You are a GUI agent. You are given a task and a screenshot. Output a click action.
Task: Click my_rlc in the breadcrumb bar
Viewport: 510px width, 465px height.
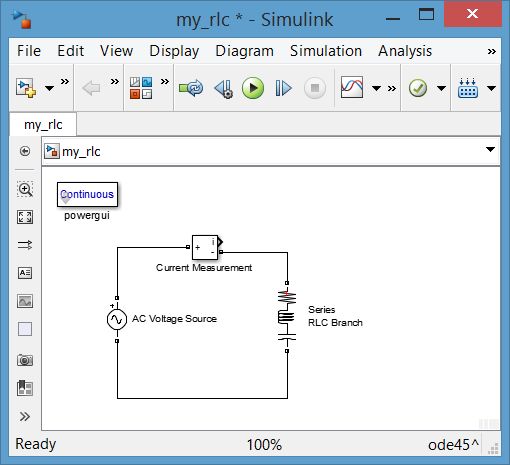pyautogui.click(x=81, y=152)
